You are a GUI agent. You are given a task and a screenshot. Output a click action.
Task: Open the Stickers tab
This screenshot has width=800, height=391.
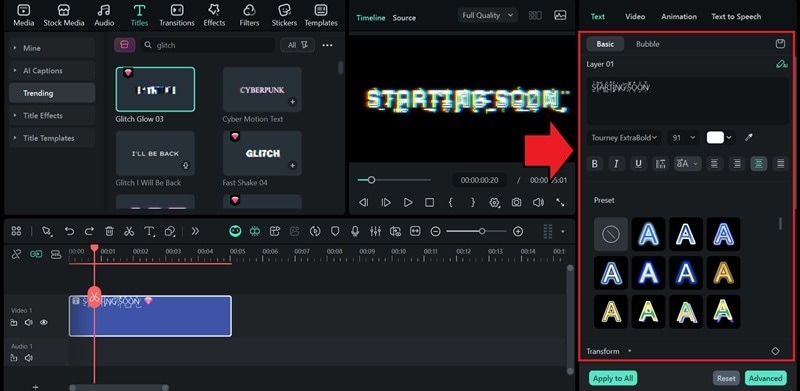point(284,15)
